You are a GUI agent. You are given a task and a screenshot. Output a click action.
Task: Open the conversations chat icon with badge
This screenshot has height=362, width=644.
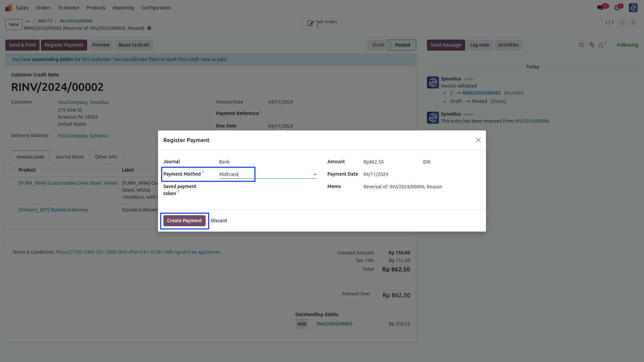point(600,7)
